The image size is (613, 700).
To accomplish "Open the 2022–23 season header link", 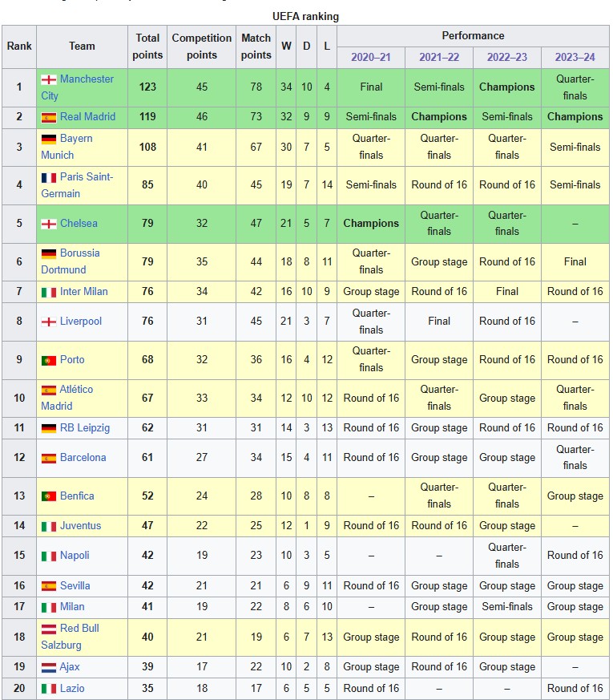I will 506,57.
